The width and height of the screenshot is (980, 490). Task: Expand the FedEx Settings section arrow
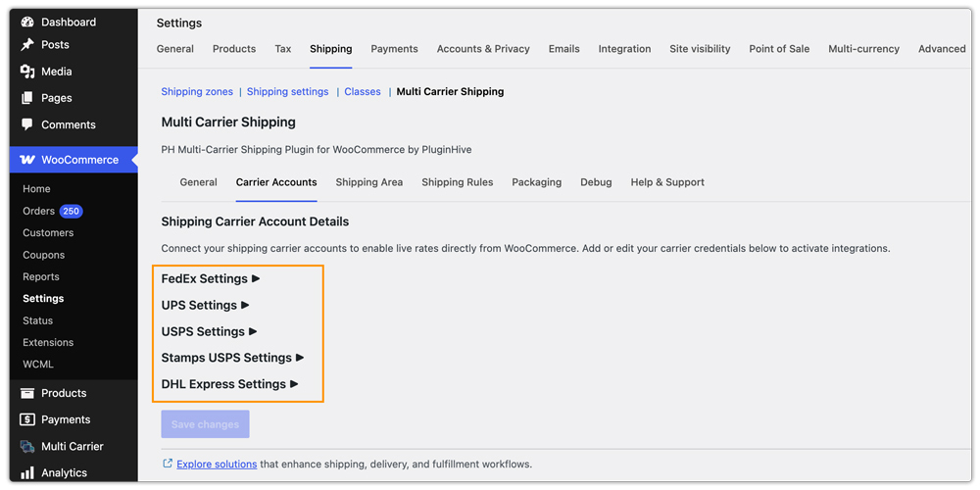pyautogui.click(x=256, y=278)
